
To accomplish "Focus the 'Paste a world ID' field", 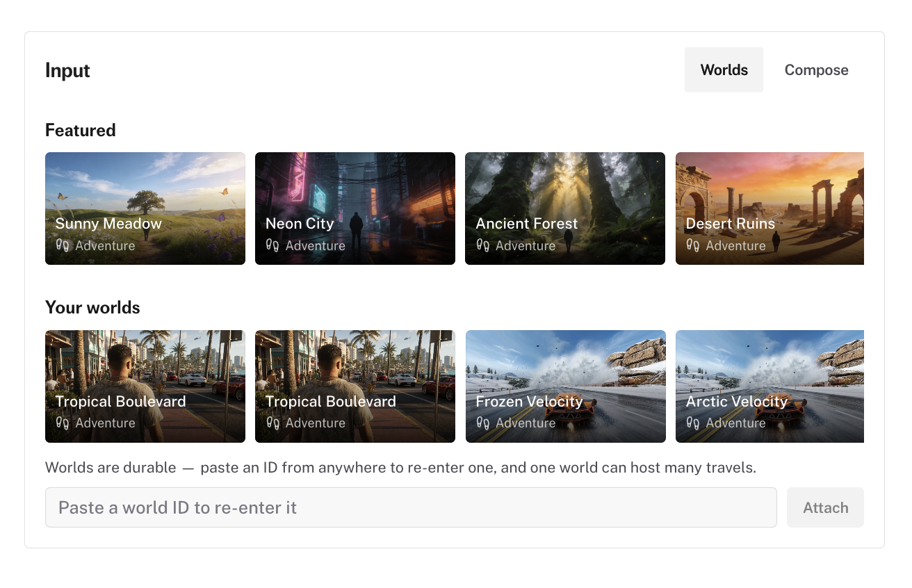I will (411, 507).
